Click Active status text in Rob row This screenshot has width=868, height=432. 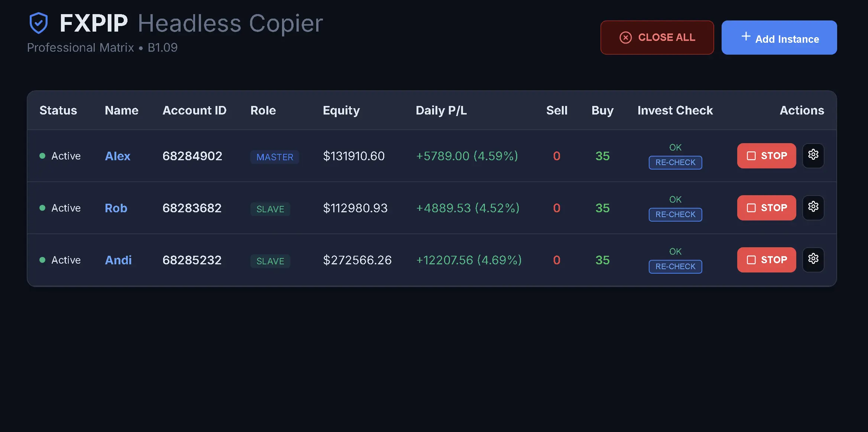click(66, 208)
